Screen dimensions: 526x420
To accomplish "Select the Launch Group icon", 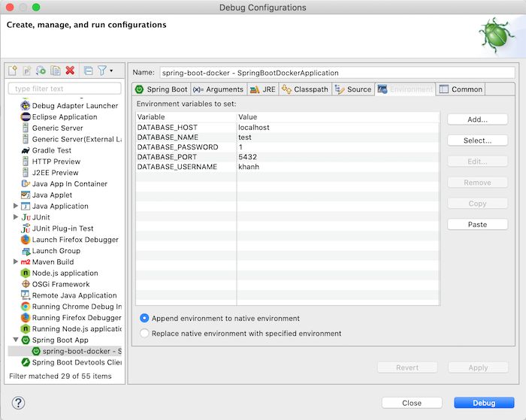I will [x=26, y=251].
